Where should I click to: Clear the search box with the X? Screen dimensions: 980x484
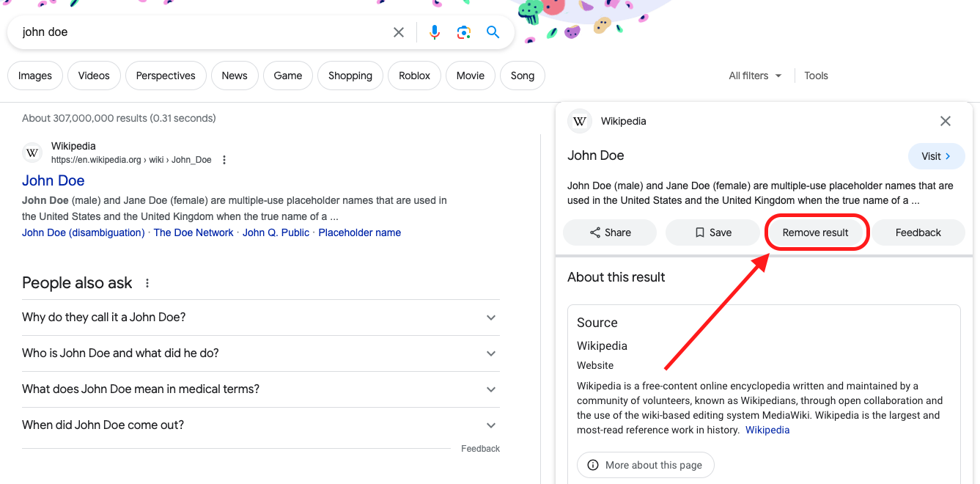click(398, 32)
